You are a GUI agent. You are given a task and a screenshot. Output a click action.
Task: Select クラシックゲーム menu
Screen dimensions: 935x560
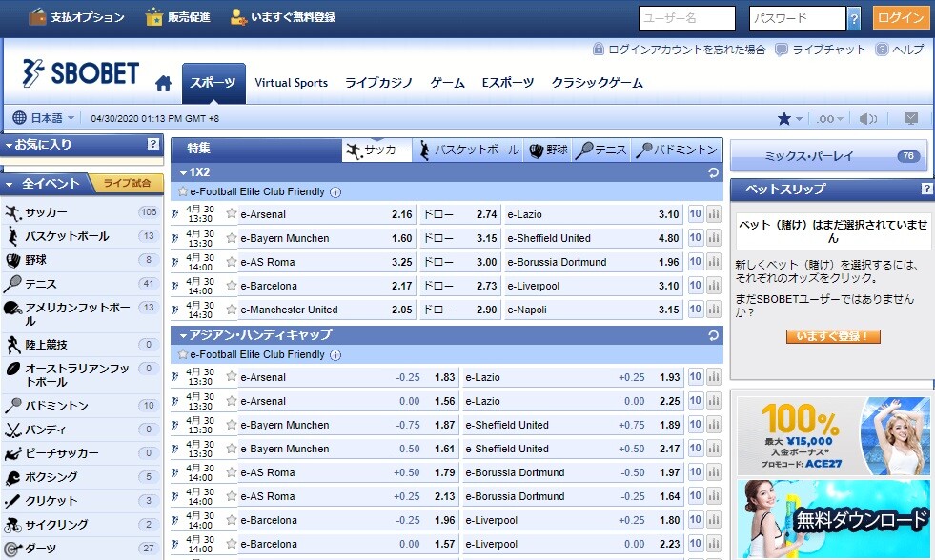coord(597,83)
